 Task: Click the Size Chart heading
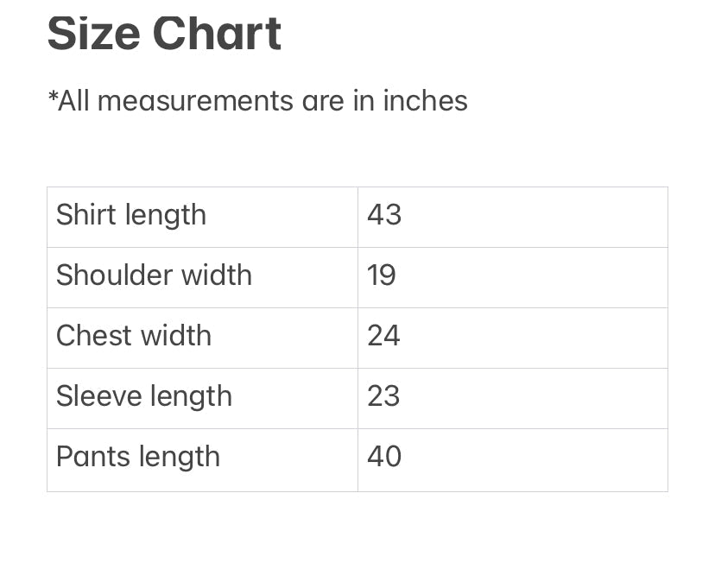tap(164, 34)
